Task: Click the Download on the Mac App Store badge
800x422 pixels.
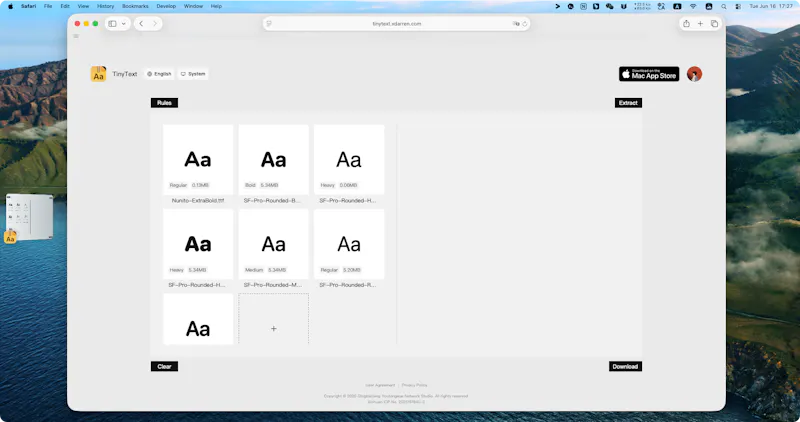Action: tap(649, 74)
